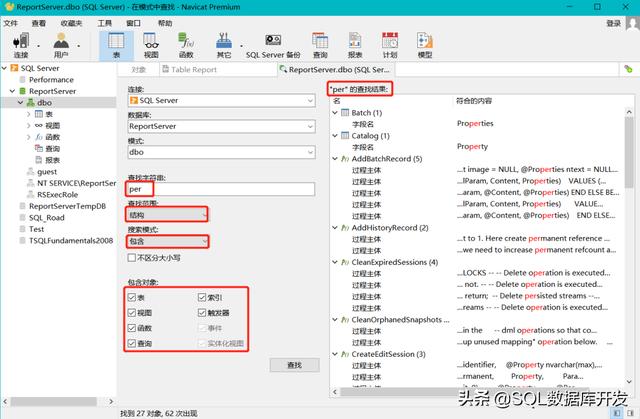
Task: Open the search mode dropdown
Action: point(167,241)
